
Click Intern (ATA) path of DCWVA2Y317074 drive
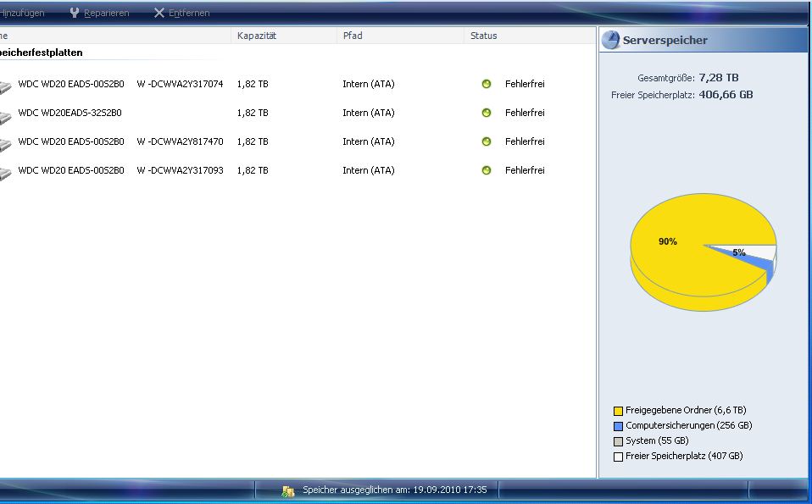(369, 84)
